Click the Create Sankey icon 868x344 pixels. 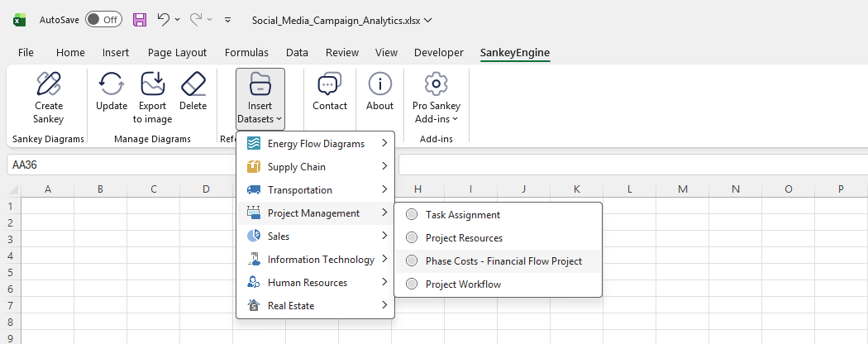tap(49, 84)
